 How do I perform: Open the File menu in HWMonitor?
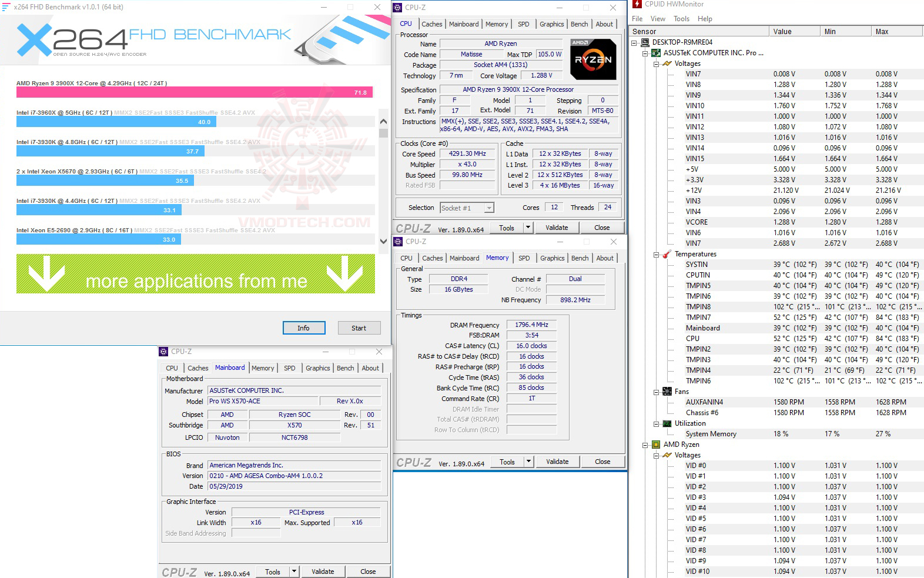click(x=637, y=19)
